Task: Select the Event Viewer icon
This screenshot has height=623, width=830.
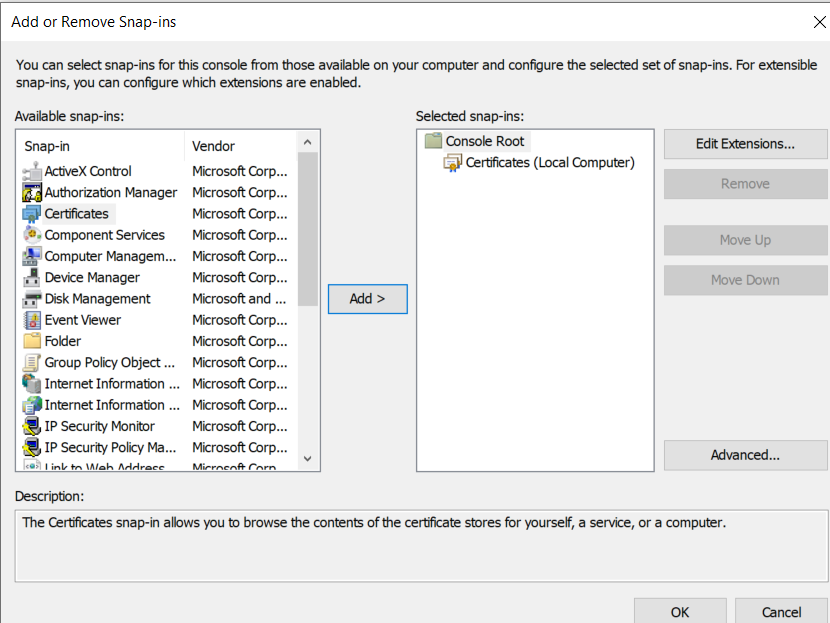Action: (x=32, y=320)
